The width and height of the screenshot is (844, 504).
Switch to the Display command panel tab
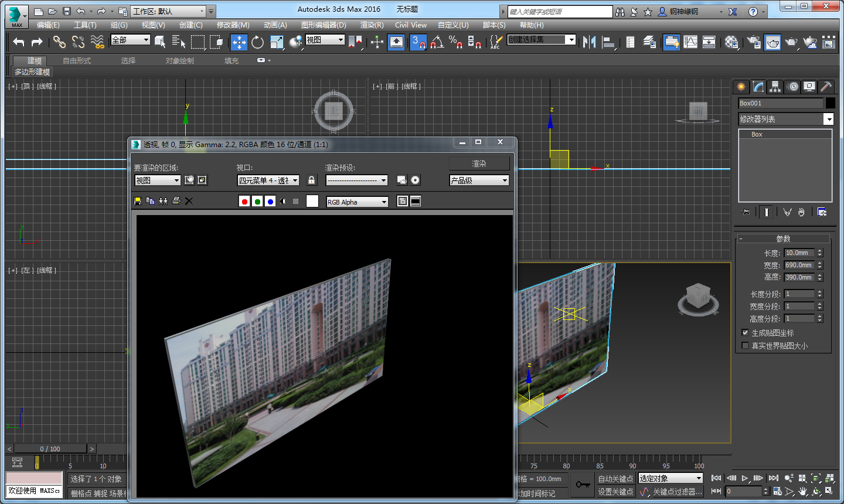tap(809, 87)
